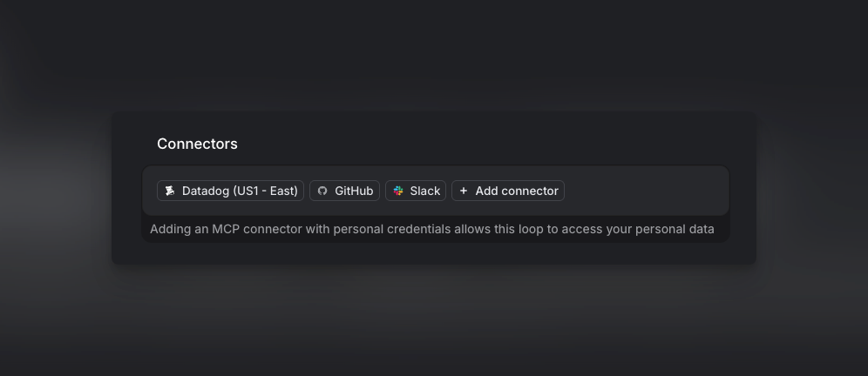Click the plus icon beside Add connector

(x=464, y=191)
